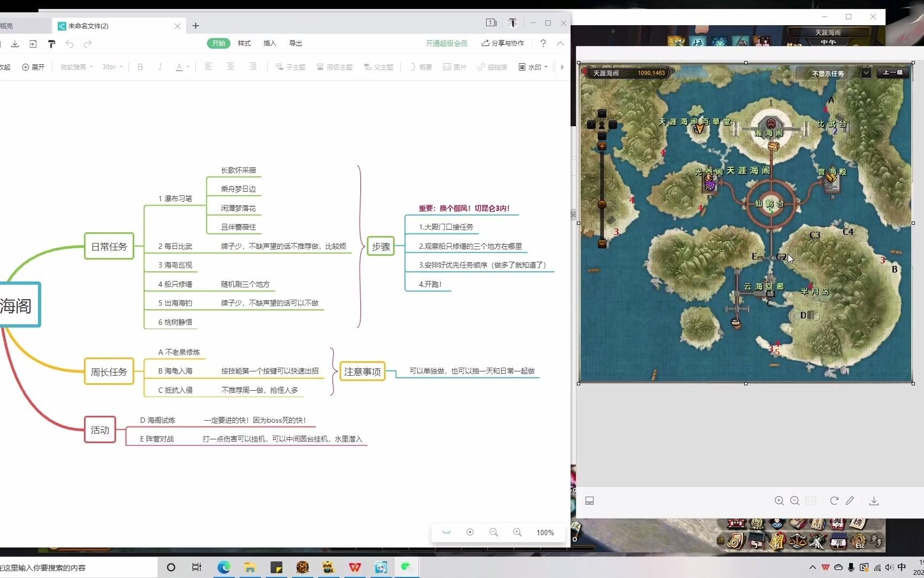The width and height of the screenshot is (924, 578).
Task: Rotate the image in the viewer
Action: [834, 501]
